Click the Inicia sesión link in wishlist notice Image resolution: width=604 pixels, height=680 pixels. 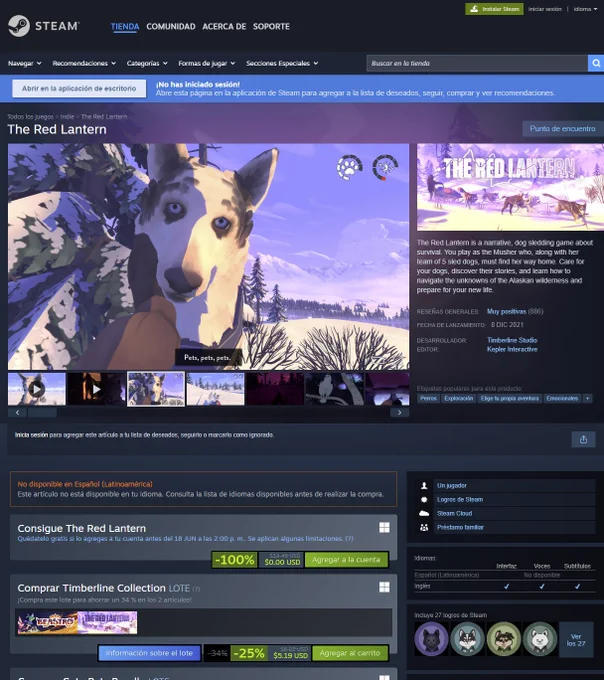click(31, 435)
